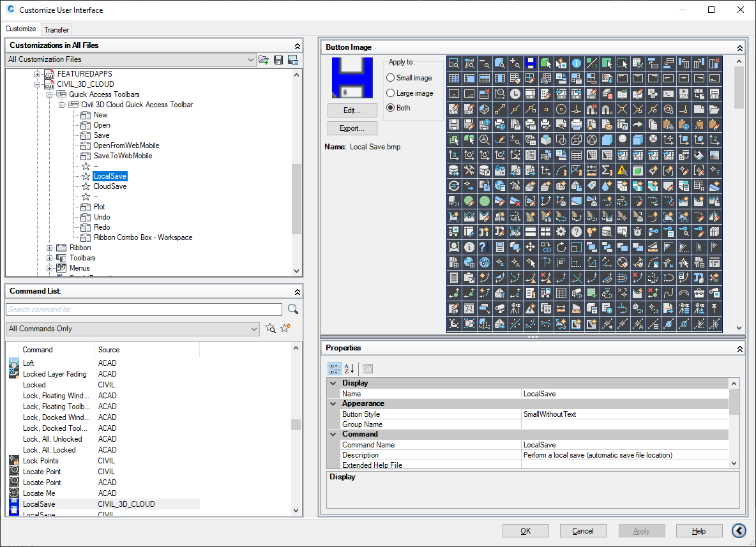
Task: Collapse the Command List panel
Action: tap(298, 292)
